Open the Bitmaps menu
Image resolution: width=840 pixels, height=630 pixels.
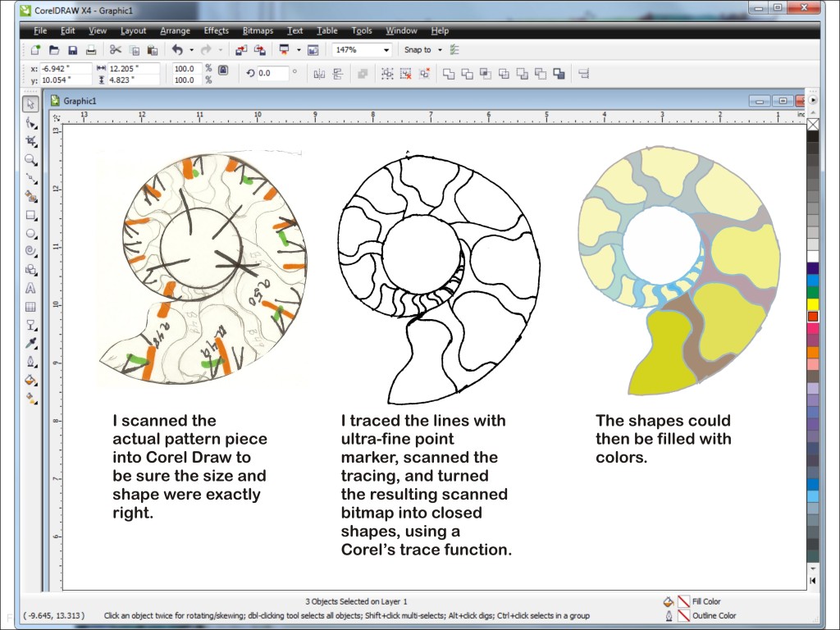[258, 31]
